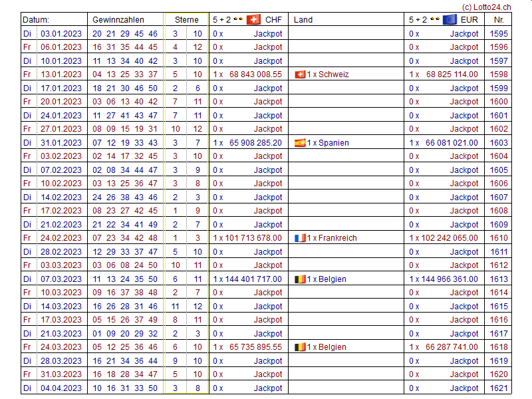Viewport: 532px width, 399px height.
Task: Select draw number 1610
Action: [x=499, y=238]
